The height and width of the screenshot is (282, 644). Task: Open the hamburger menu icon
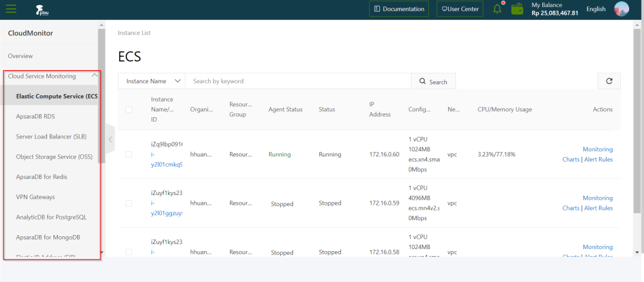pyautogui.click(x=11, y=9)
